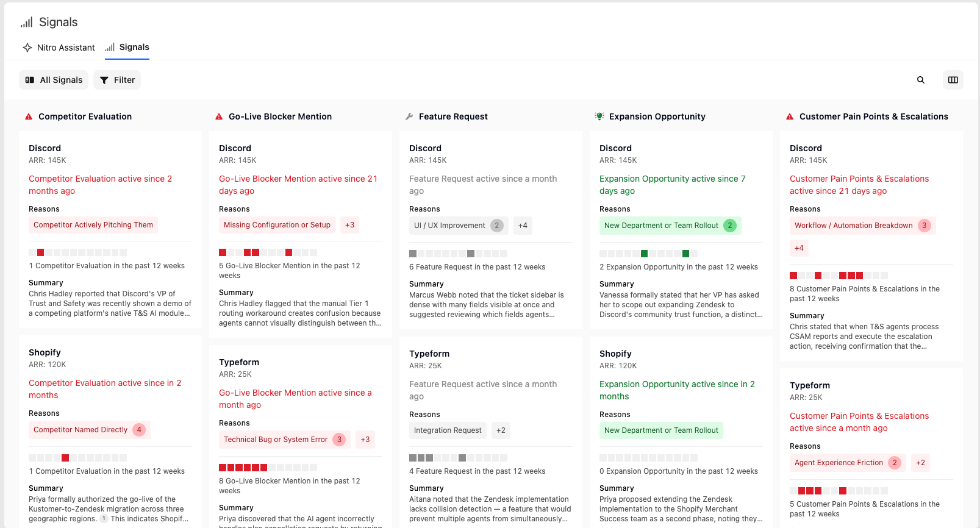
Task: Click the signal bars icon beside the Signals title
Action: point(26,23)
